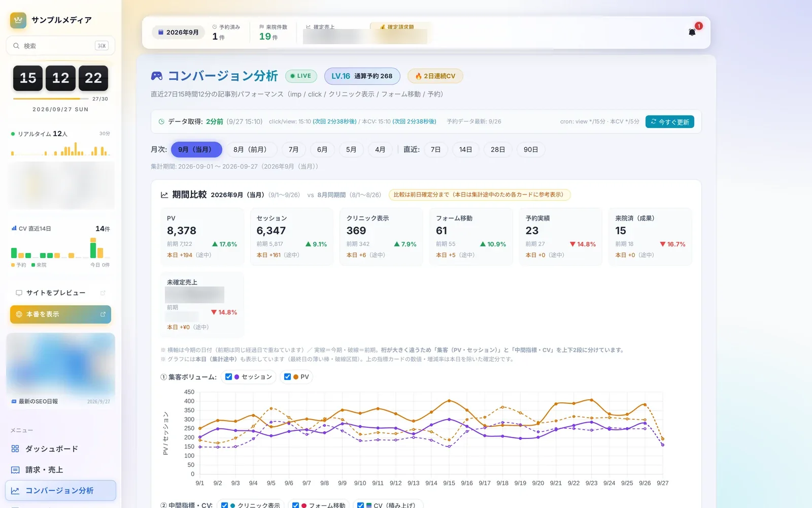Click the icon beside 最新のSEO日報
The height and width of the screenshot is (508, 812).
point(14,401)
